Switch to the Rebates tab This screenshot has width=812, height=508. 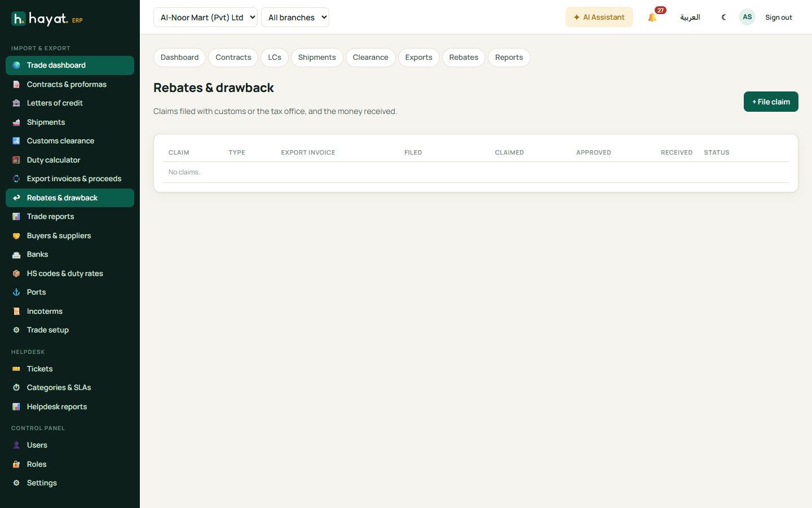tap(464, 58)
